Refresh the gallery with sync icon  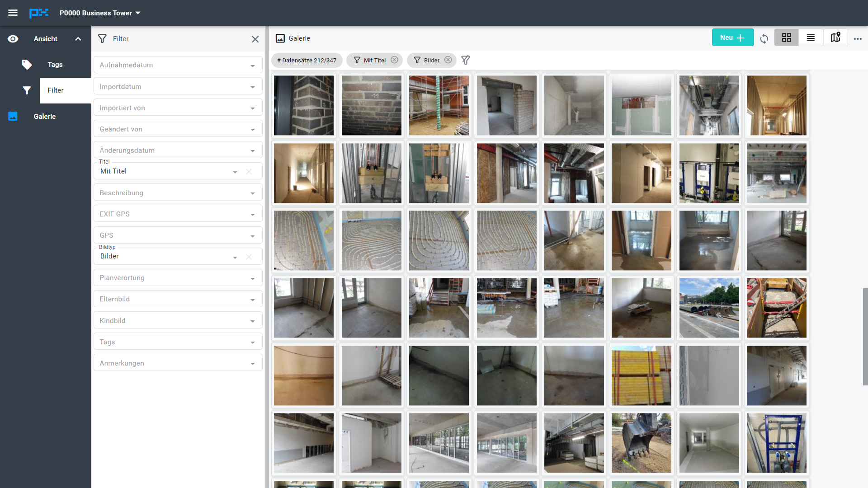tap(764, 39)
